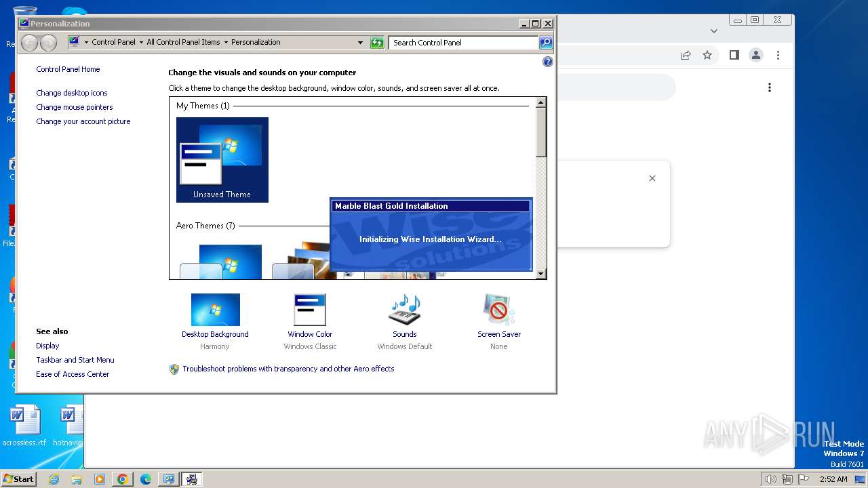Click the Chrome window restore button

pyautogui.click(x=755, y=20)
